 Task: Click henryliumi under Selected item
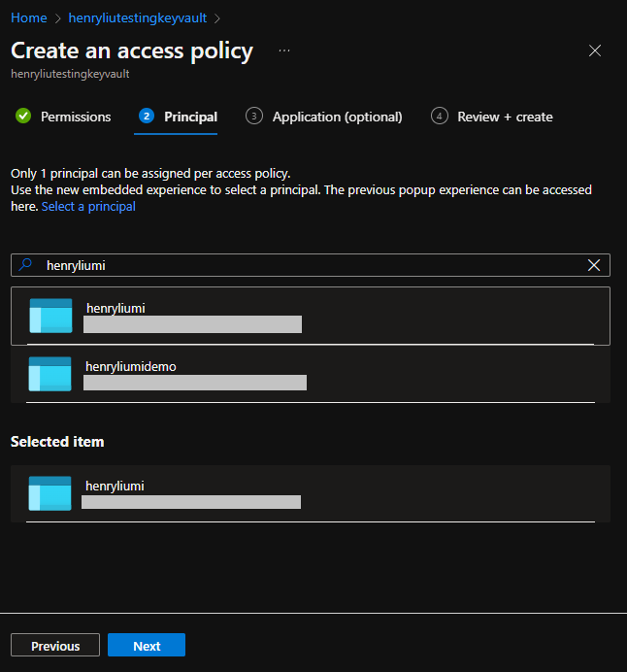pyautogui.click(x=311, y=493)
